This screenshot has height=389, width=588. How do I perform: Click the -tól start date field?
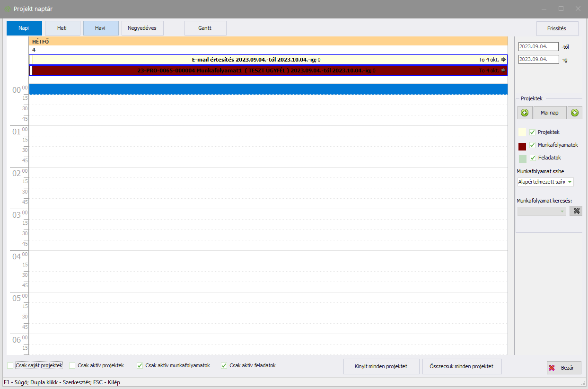coord(538,46)
